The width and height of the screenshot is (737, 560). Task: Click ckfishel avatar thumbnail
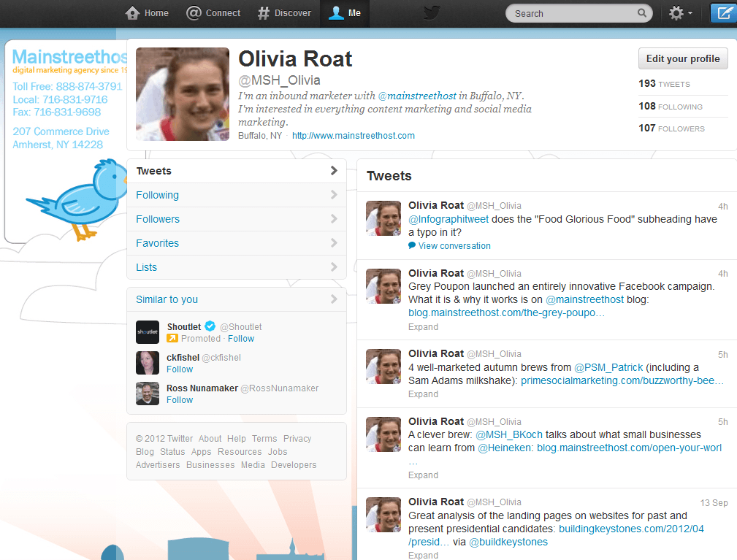click(x=147, y=363)
